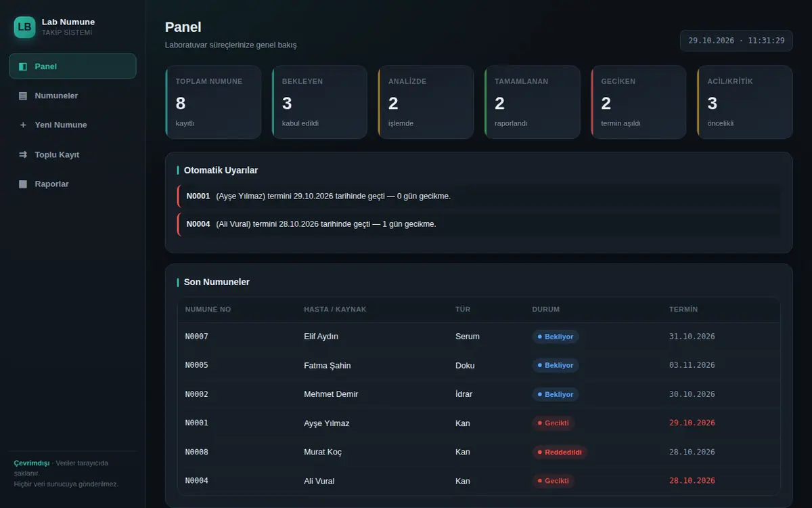Screen dimensions: 812x508
Task: Click the Numune No column header
Action: (x=208, y=310)
